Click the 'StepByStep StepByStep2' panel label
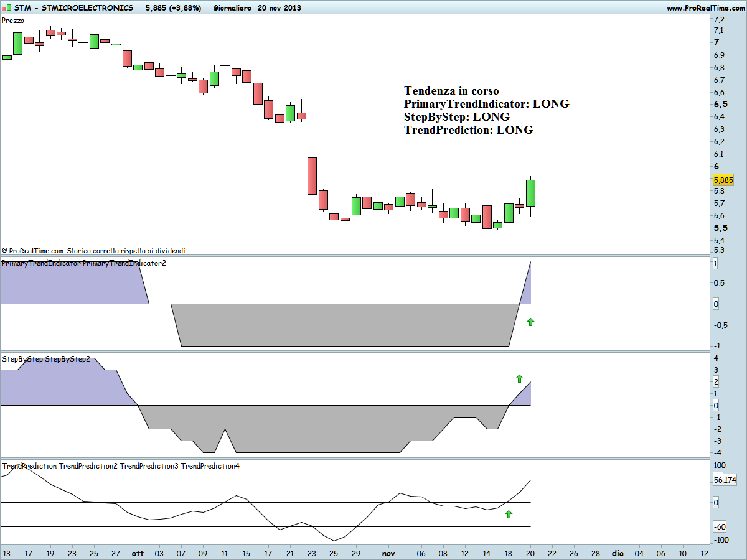The height and width of the screenshot is (560, 747). click(x=46, y=359)
